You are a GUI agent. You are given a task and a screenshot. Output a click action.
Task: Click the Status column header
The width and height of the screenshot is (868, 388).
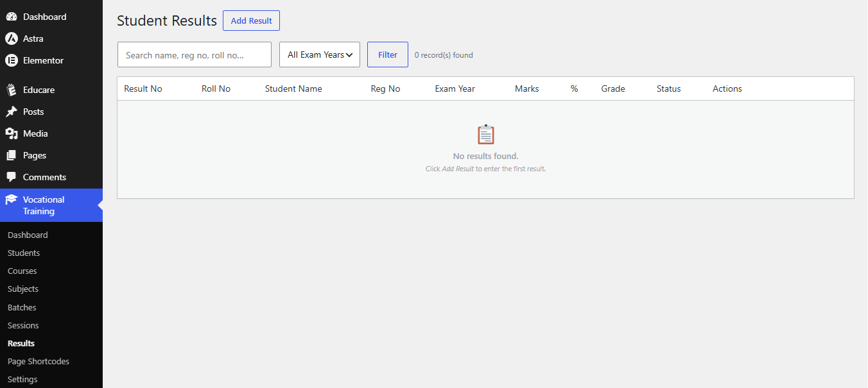pos(669,89)
